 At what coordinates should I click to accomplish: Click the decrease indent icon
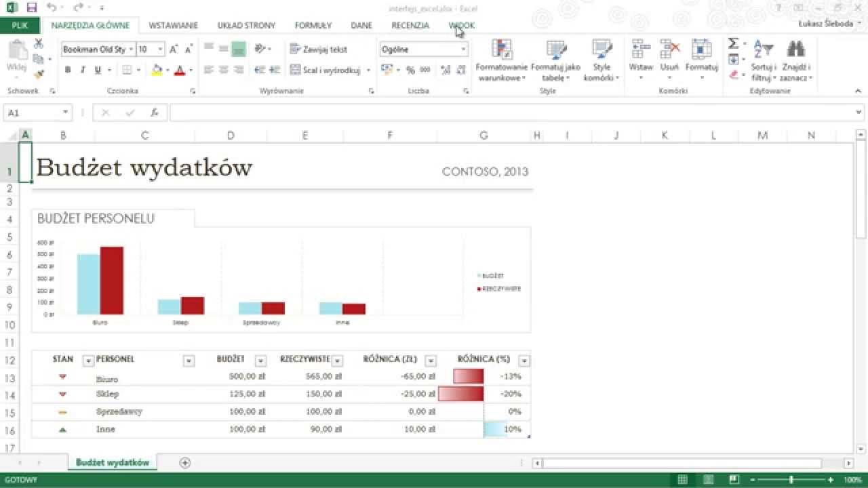click(x=260, y=70)
